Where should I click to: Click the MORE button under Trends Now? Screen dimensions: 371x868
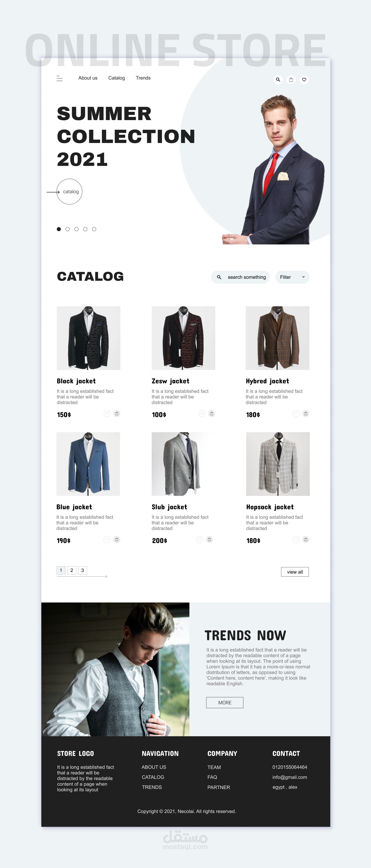point(225,703)
